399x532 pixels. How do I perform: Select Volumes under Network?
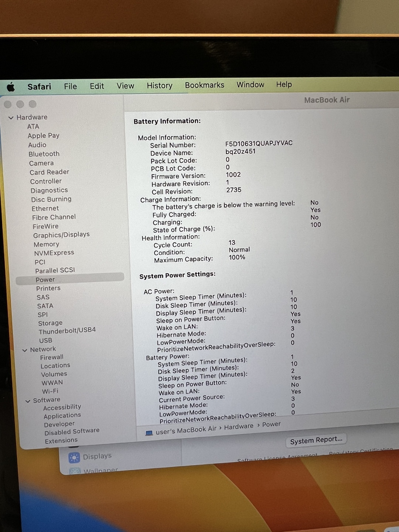point(54,374)
